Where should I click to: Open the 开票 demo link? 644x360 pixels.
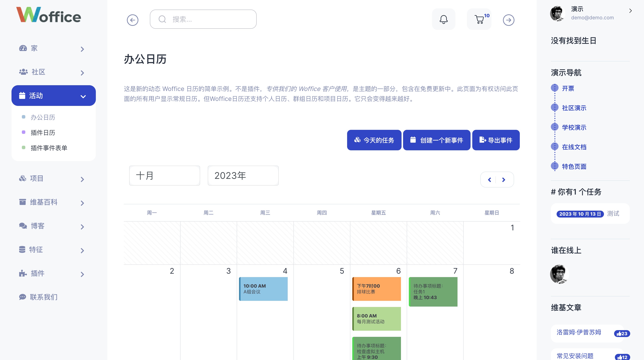568,88
